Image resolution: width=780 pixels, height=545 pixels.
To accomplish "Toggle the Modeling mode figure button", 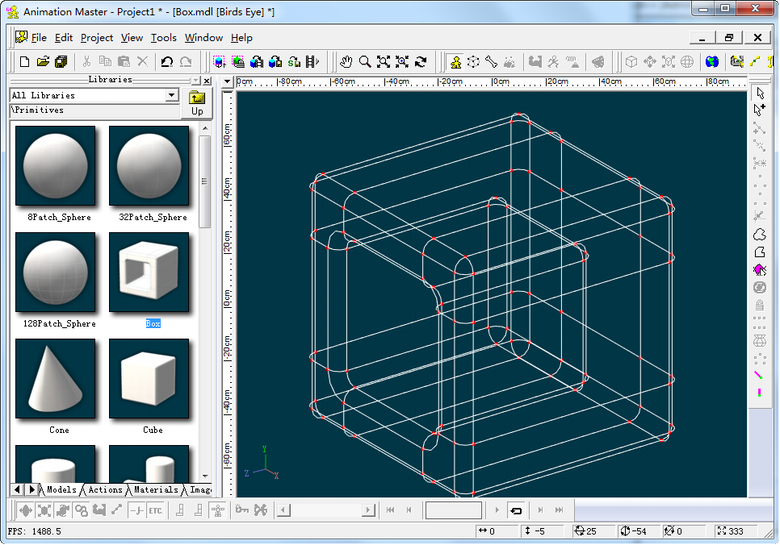I will pyautogui.click(x=454, y=62).
